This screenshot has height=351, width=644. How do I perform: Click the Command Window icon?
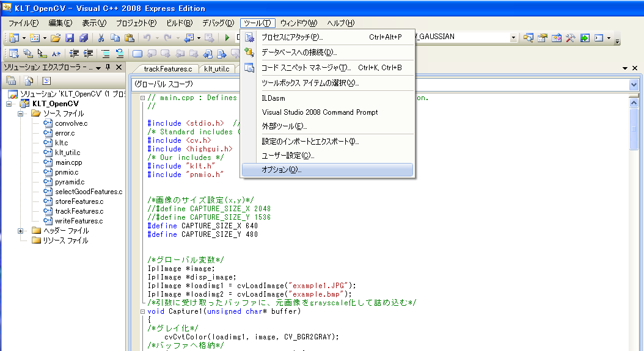599,38
